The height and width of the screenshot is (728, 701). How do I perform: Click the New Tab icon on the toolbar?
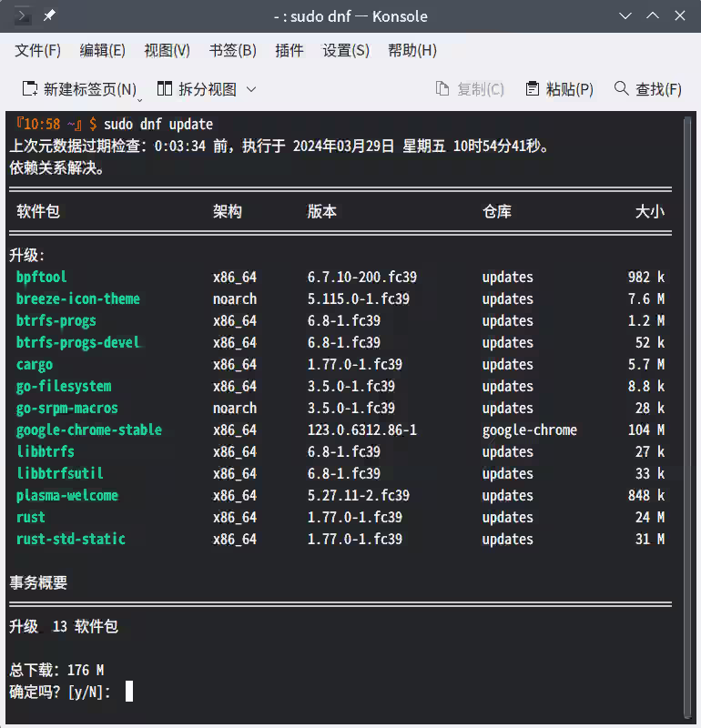pyautogui.click(x=29, y=88)
